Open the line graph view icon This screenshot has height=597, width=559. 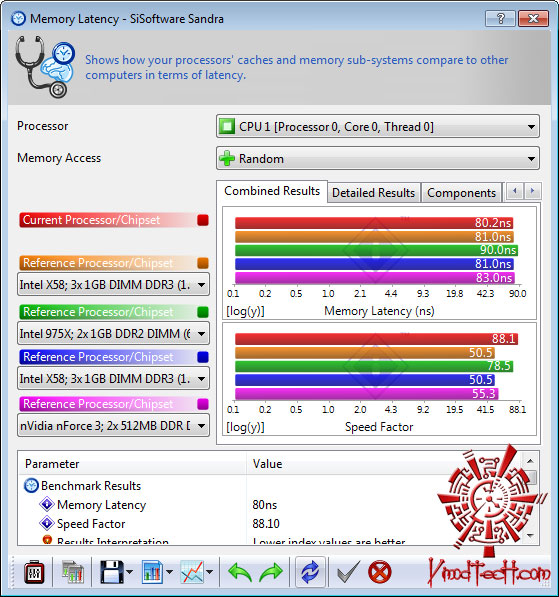coord(192,571)
